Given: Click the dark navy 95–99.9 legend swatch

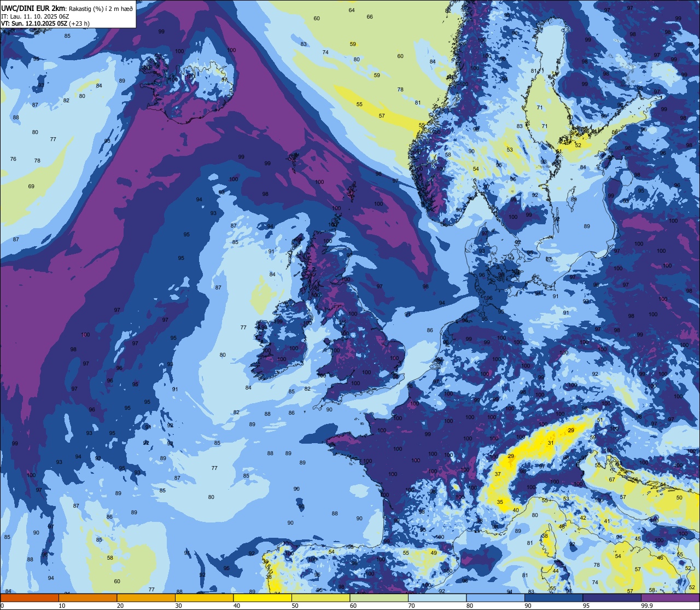Looking at the screenshot, I should coord(612,598).
